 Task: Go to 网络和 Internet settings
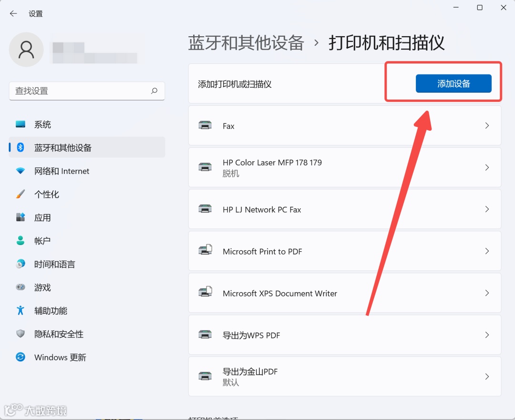point(87,171)
